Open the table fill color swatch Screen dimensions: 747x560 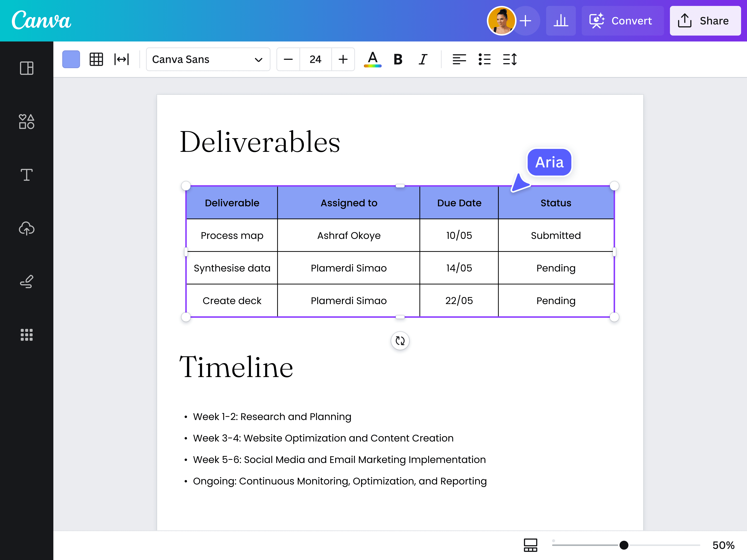71,59
